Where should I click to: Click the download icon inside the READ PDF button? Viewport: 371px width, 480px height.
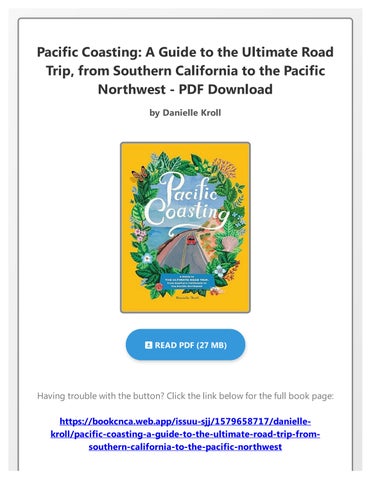(x=148, y=345)
